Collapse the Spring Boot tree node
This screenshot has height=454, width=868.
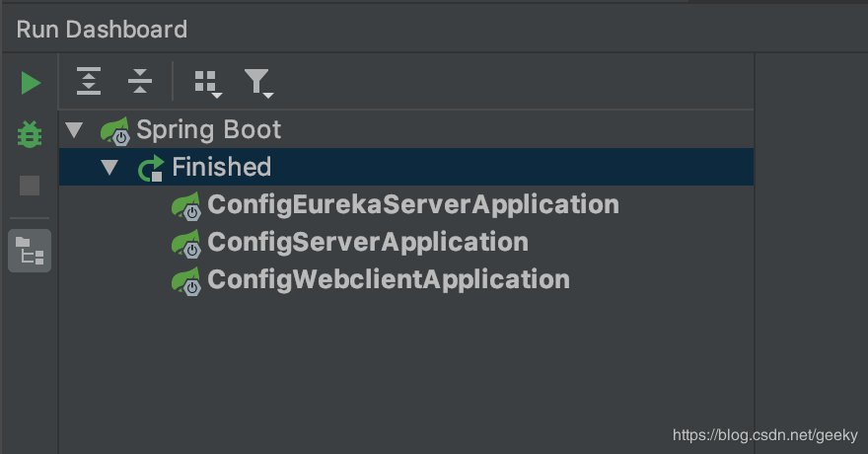tap(74, 130)
